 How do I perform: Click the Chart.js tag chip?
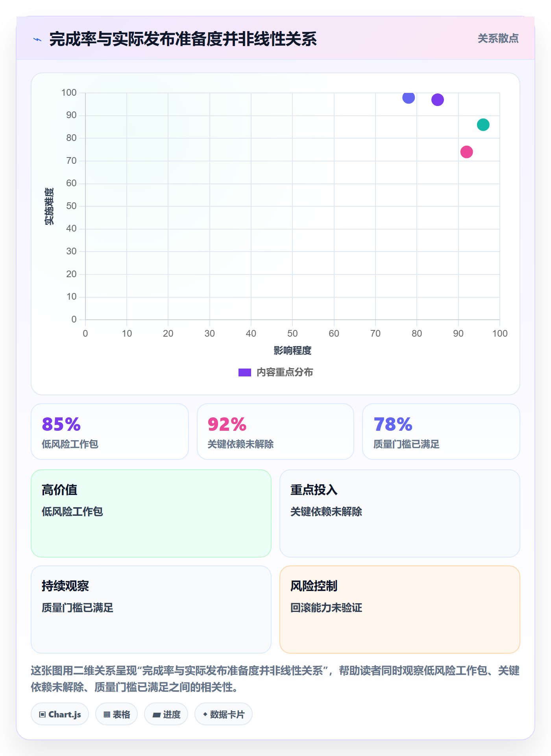click(60, 714)
